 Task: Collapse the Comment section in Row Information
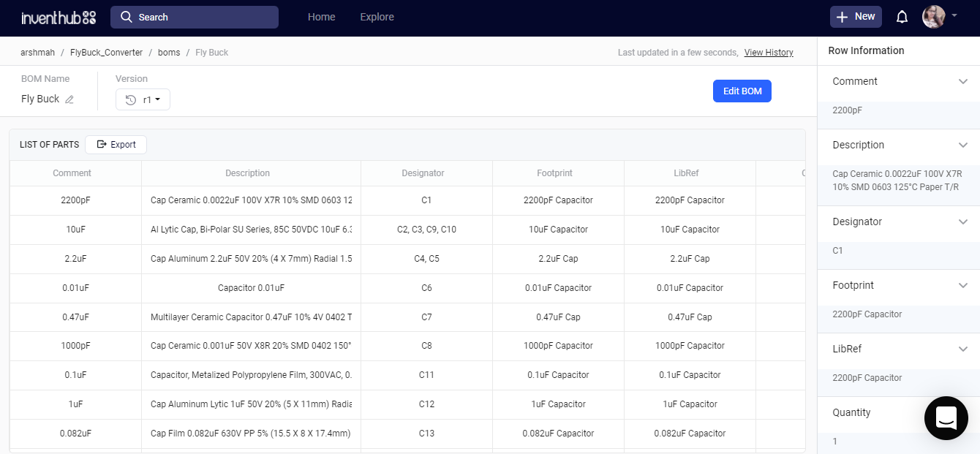(x=963, y=82)
